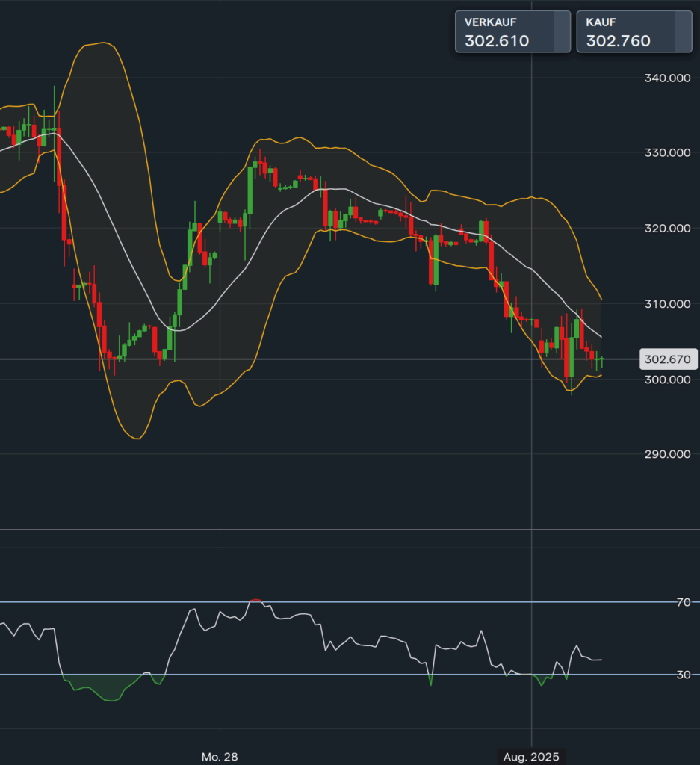
Task: Select the current price tag 302.670
Action: pyautogui.click(x=668, y=359)
